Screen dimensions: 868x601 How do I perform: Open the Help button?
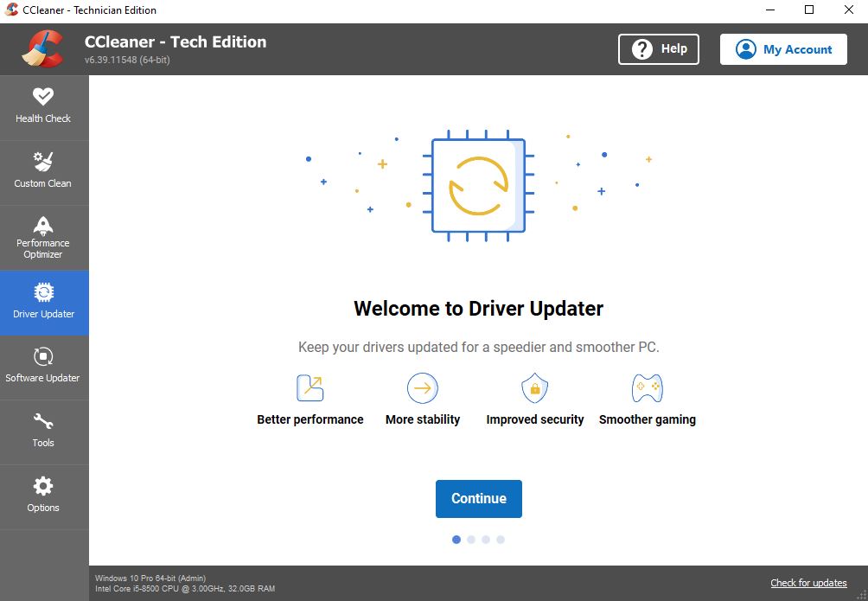click(659, 49)
